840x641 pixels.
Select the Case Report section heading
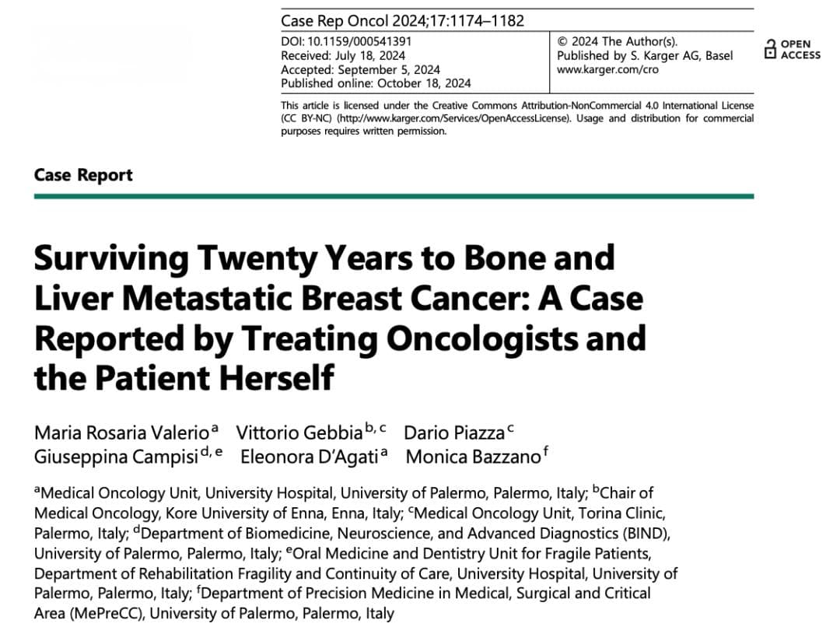point(83,175)
